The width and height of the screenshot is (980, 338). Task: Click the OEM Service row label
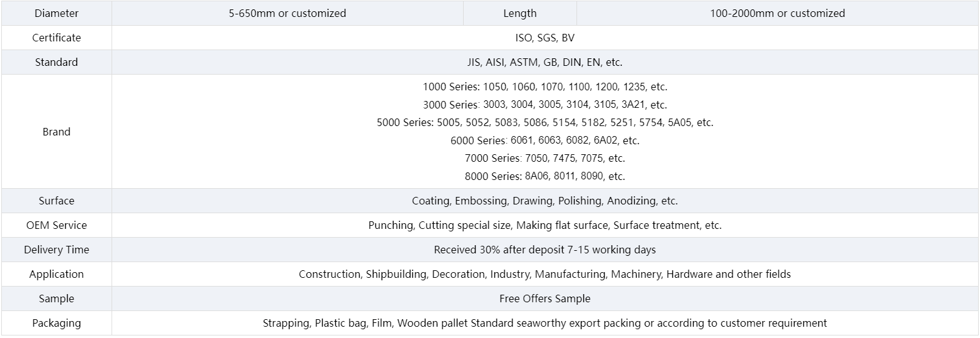click(x=56, y=225)
